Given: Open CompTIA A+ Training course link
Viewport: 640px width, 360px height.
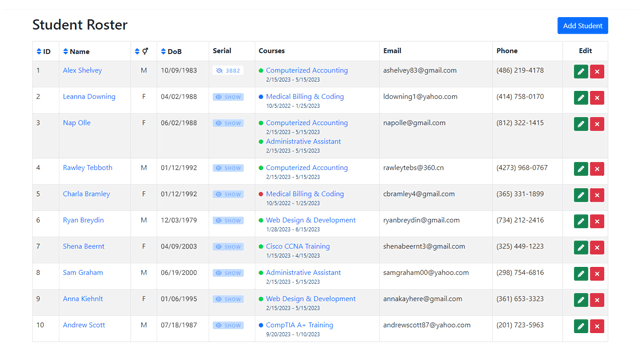Looking at the screenshot, I should (x=300, y=325).
